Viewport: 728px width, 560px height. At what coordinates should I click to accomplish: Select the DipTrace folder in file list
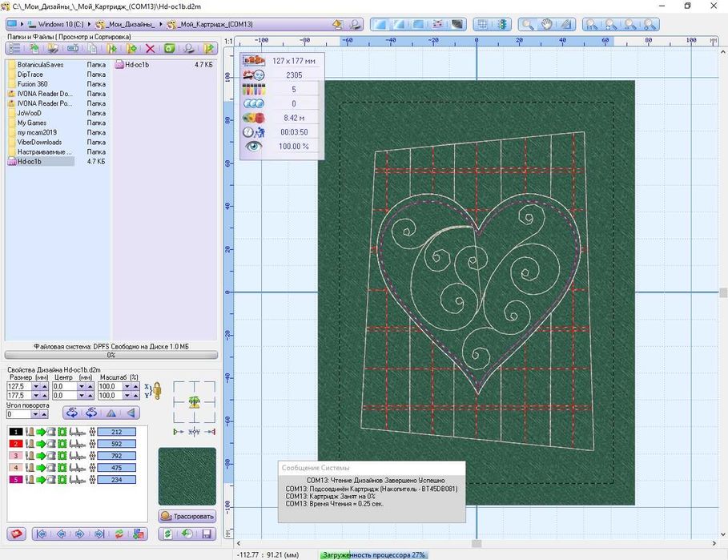click(x=30, y=75)
